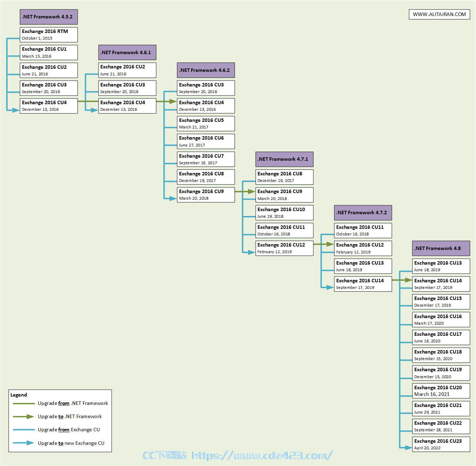
Task: Select Exchange 2016 CU4 under .NET Framework 4.5.2
Action: [49, 106]
